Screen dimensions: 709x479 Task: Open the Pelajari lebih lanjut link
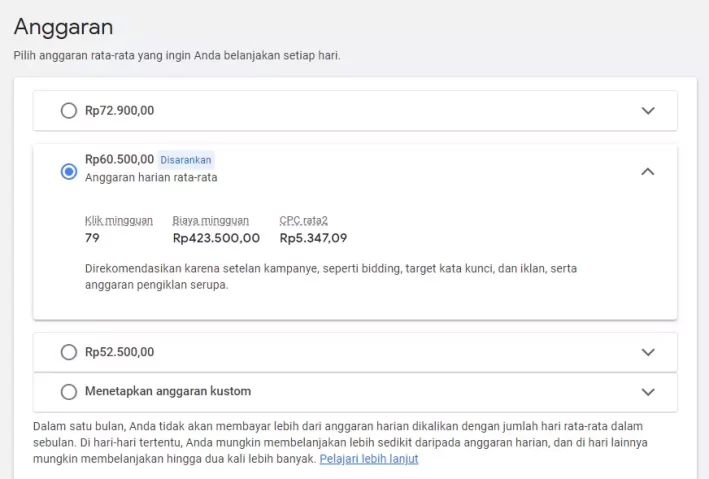[369, 459]
